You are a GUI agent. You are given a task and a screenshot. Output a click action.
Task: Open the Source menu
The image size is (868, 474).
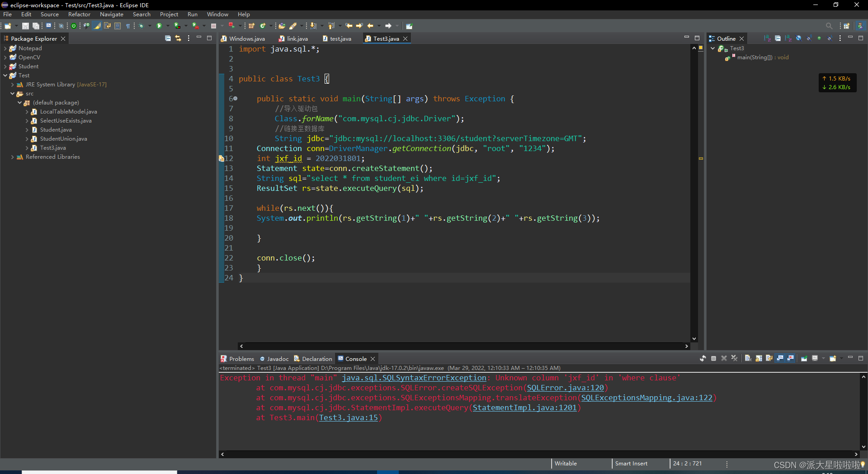pos(49,14)
